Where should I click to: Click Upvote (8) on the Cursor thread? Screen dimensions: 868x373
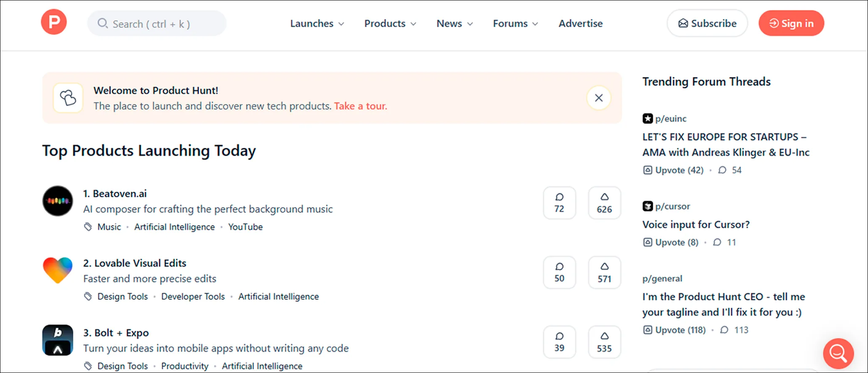(x=670, y=242)
